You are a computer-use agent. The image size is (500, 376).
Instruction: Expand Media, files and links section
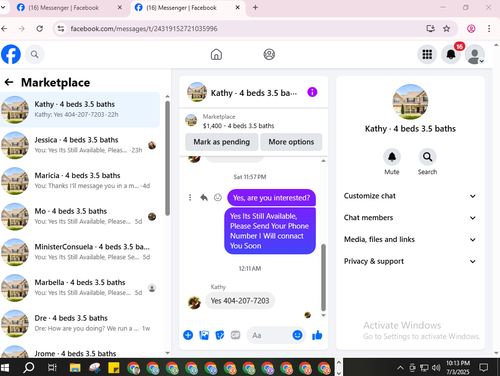pos(410,239)
